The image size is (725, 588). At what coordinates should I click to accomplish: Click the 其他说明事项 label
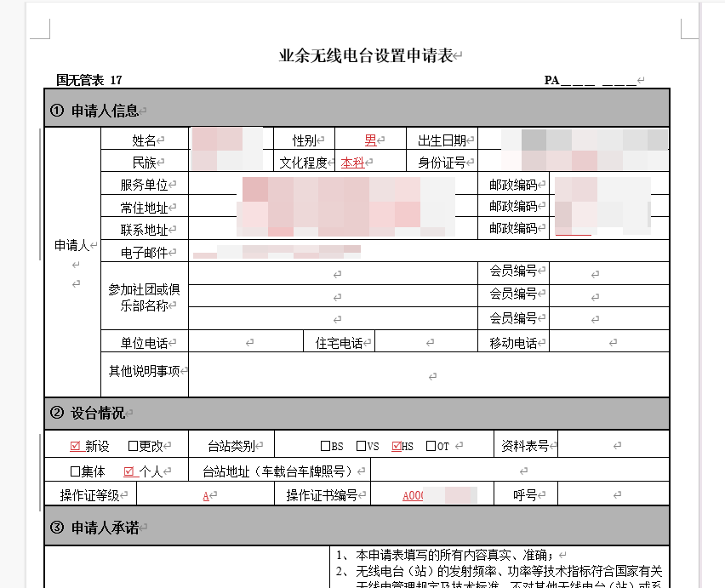[144, 371]
